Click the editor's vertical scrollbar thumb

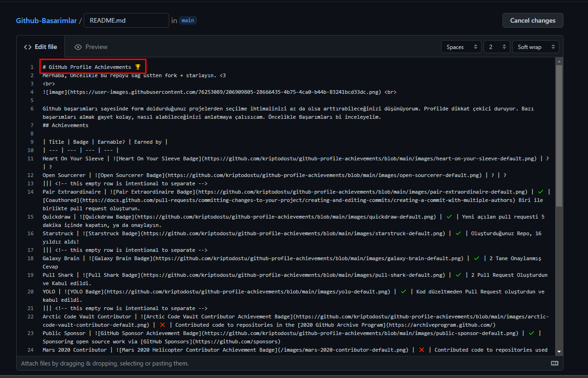[559, 134]
